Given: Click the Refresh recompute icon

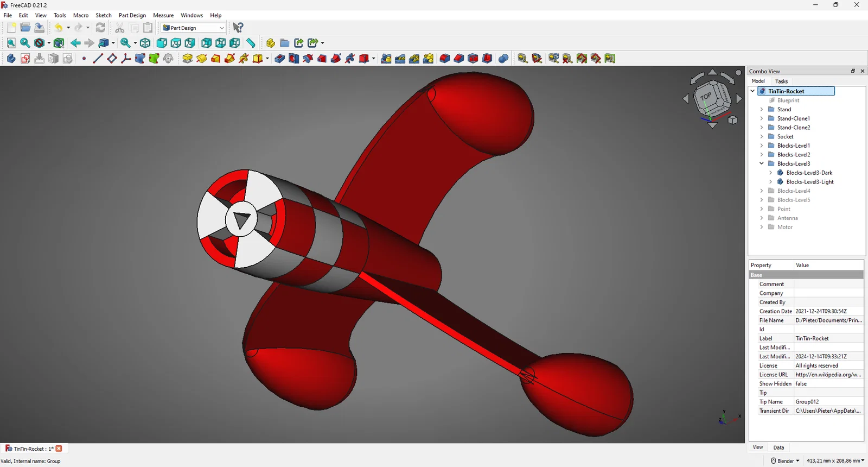Looking at the screenshot, I should [x=100, y=28].
